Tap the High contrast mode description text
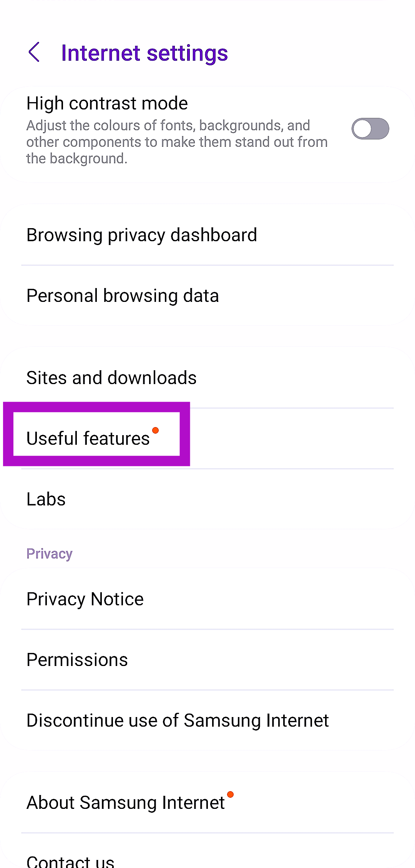415x868 pixels. [177, 142]
